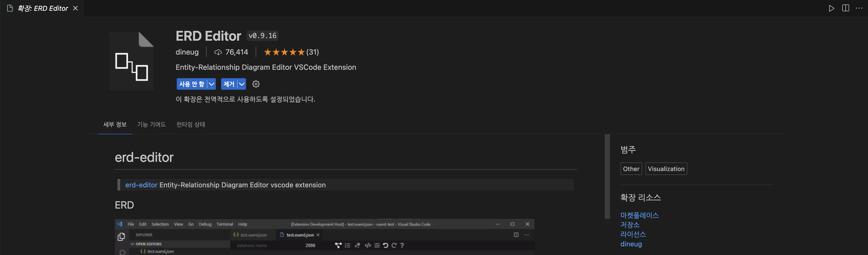Expand the 제거 dropdown arrow
The image size is (868, 255).
(x=242, y=84)
